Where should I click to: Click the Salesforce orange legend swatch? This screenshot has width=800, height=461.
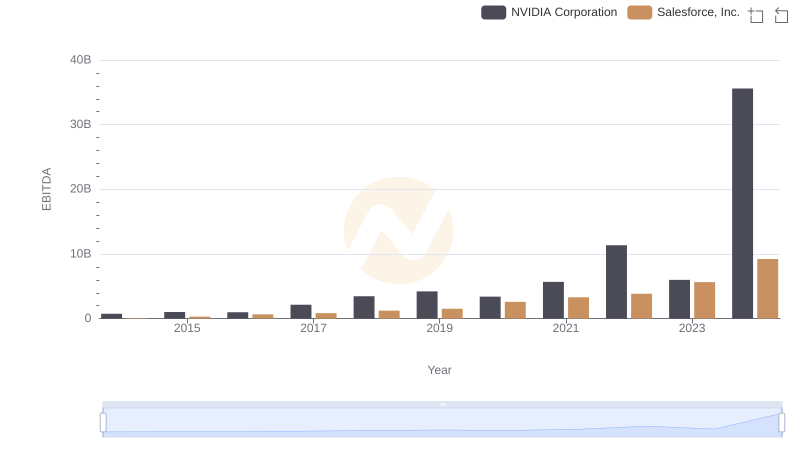[x=639, y=12]
